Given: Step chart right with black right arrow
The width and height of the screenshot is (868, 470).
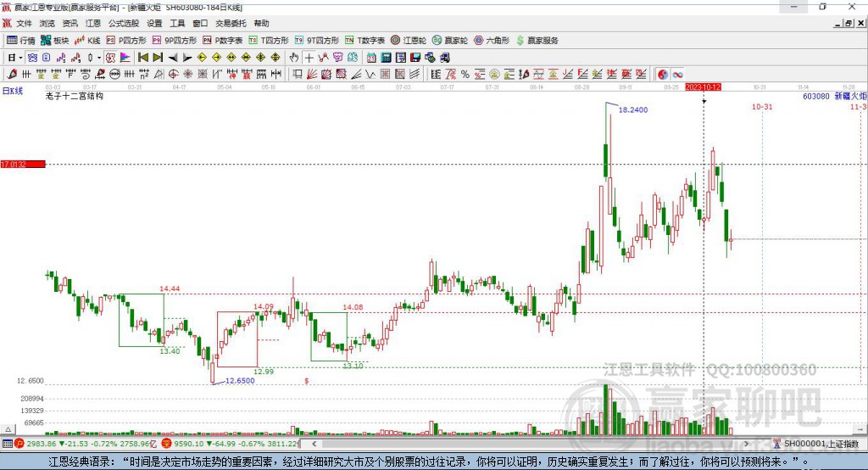Looking at the screenshot, I should tap(187, 58).
